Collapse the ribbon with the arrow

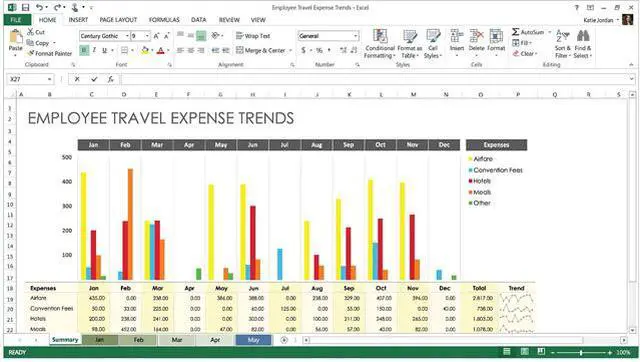631,65
